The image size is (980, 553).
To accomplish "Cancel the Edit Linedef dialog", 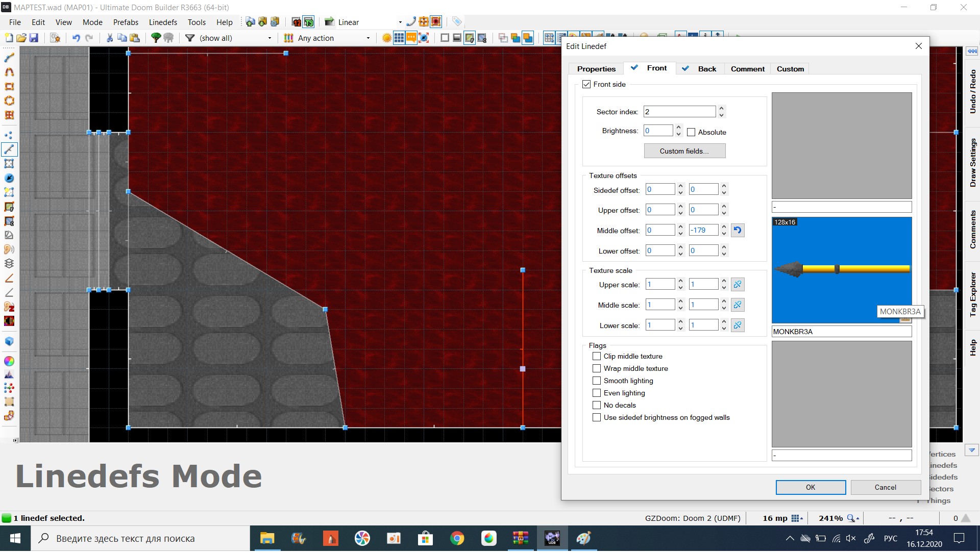I will (x=885, y=488).
